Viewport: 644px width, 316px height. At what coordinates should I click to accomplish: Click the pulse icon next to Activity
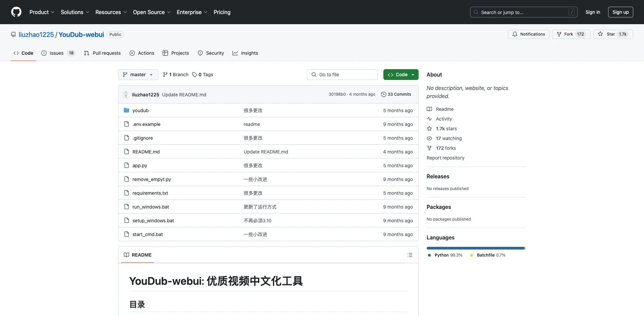coord(429,119)
